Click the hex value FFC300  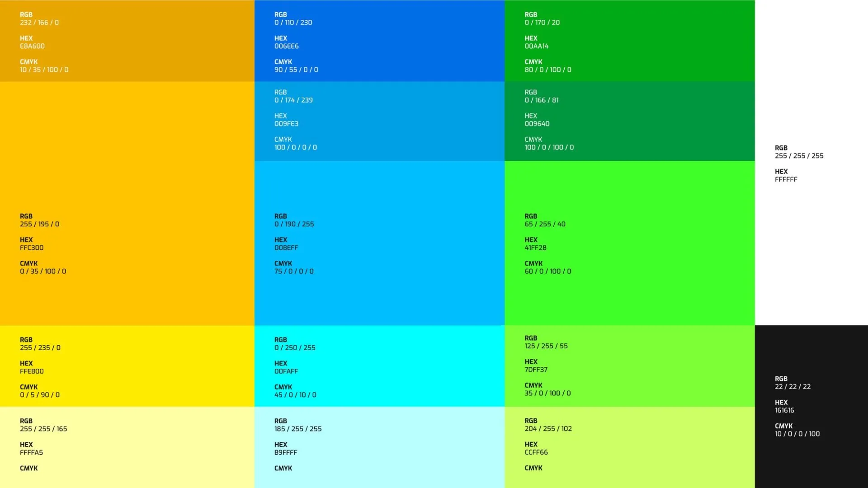32,248
